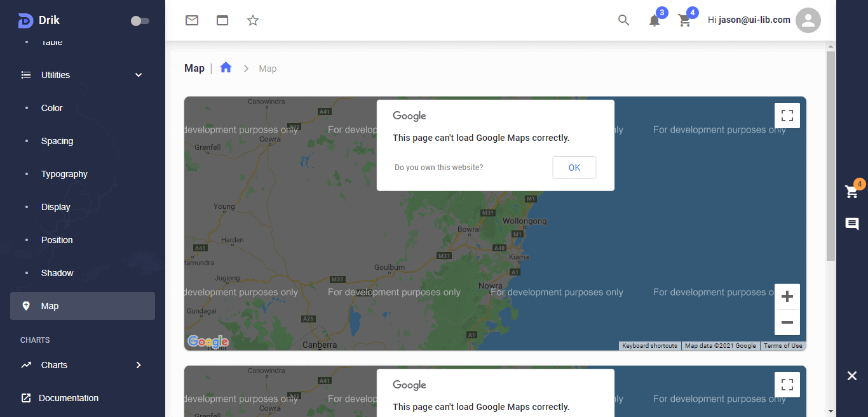Screen dimensions: 868x417
Task: Click the Documentation external-link icon
Action: click(x=26, y=398)
